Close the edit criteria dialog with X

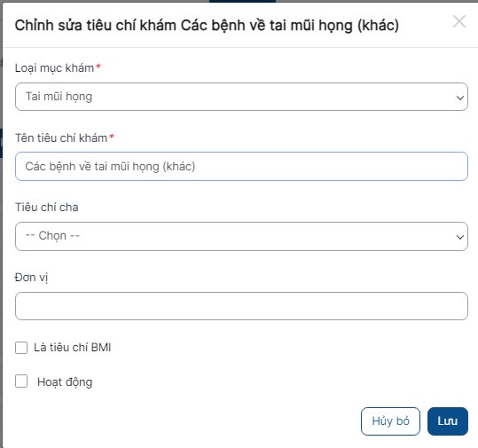pos(459,21)
